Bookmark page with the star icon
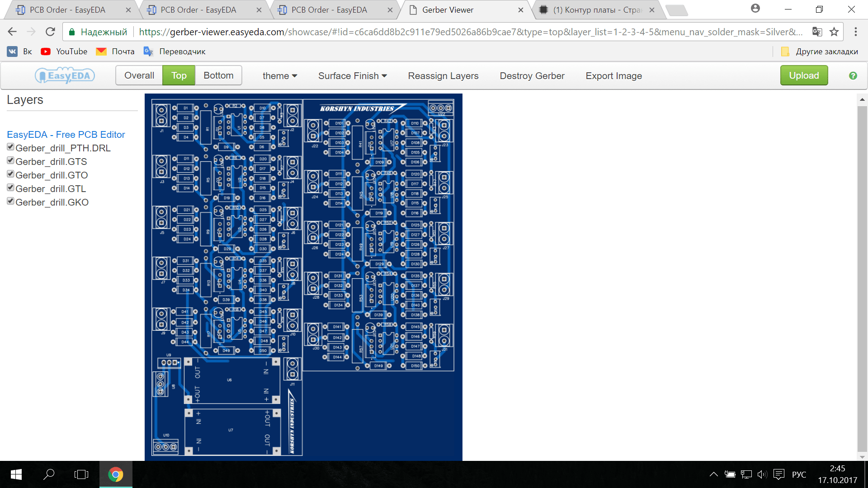 click(834, 32)
